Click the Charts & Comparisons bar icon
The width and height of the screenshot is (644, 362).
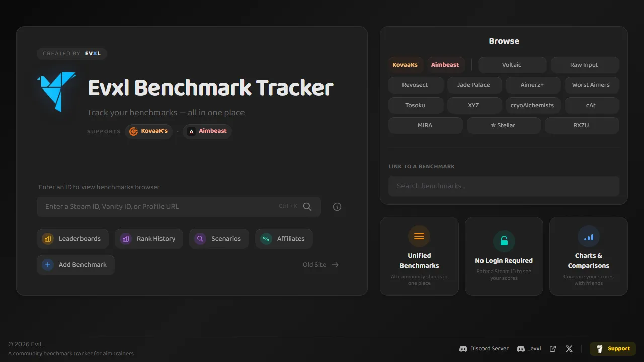588,236
